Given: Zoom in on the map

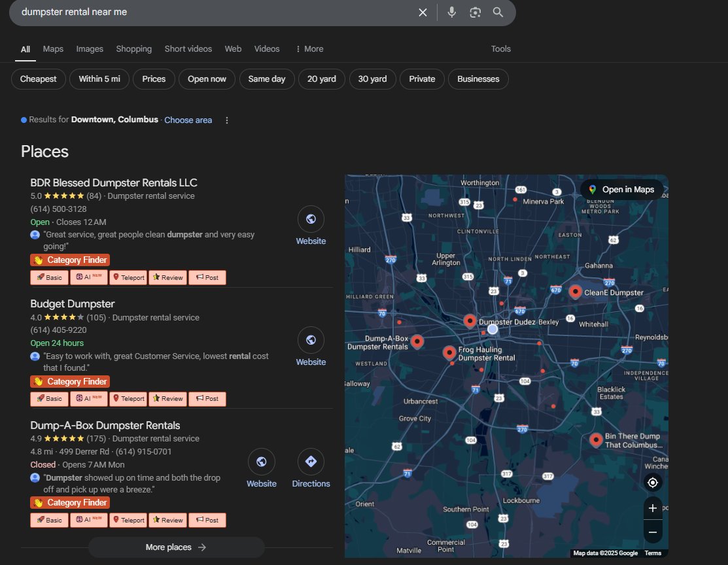Looking at the screenshot, I should (x=652, y=508).
